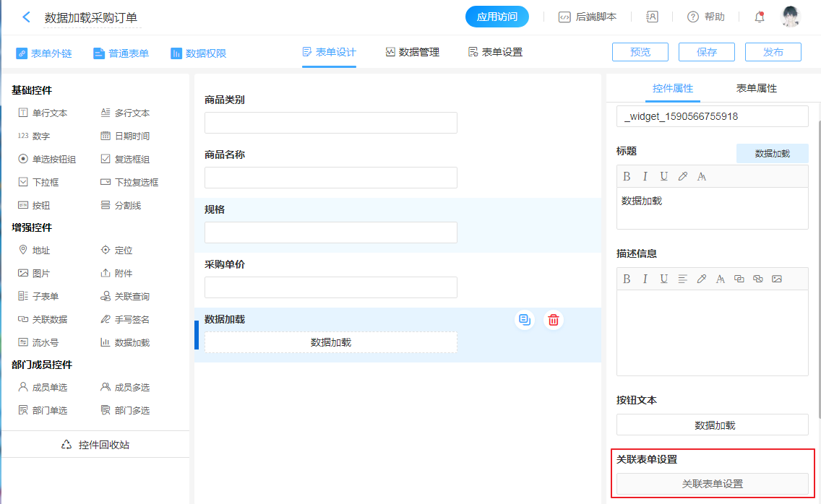Switch to the 表单属性 tab
821x504 pixels.
tap(756, 88)
